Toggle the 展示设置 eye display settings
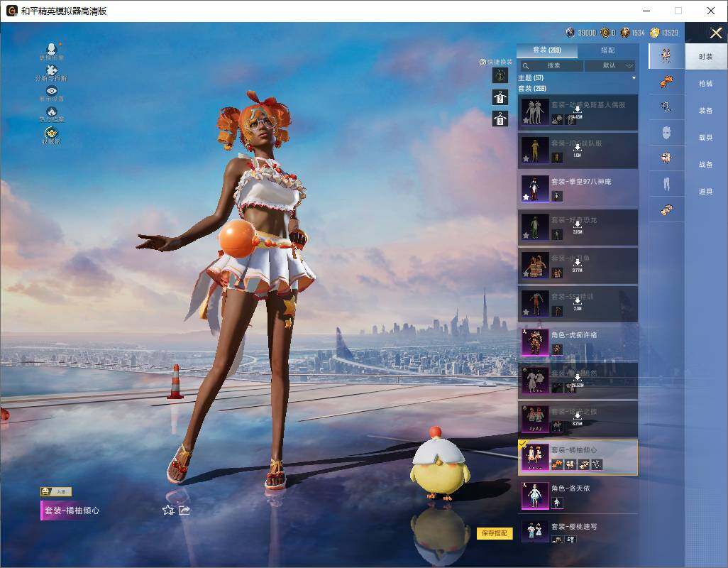Viewport: 728px width, 568px height. click(x=52, y=94)
